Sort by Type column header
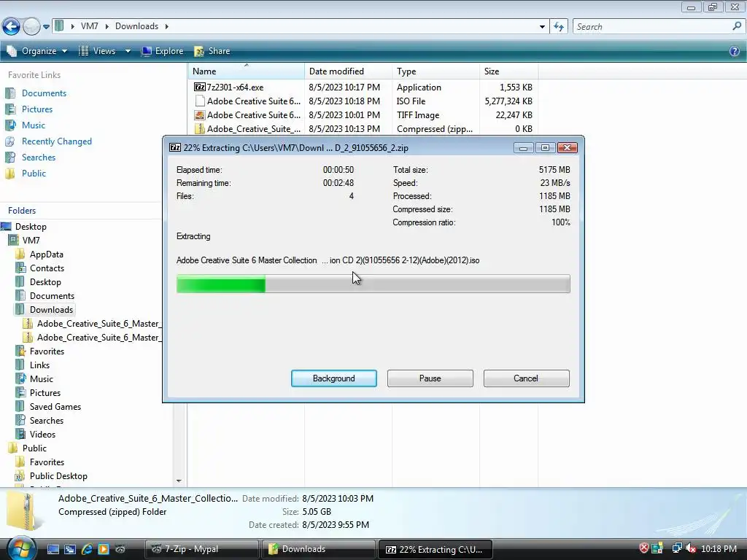 [436, 71]
